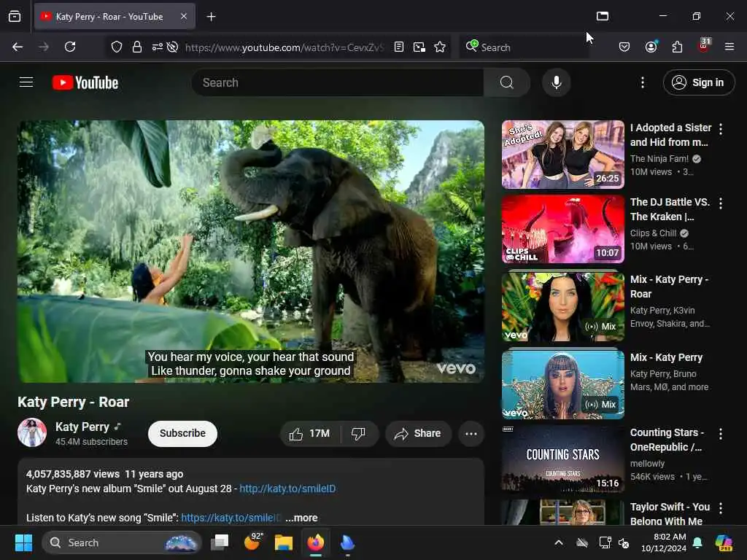Dislike the video with thumbs down
This screenshot has height=560, width=747.
click(358, 433)
